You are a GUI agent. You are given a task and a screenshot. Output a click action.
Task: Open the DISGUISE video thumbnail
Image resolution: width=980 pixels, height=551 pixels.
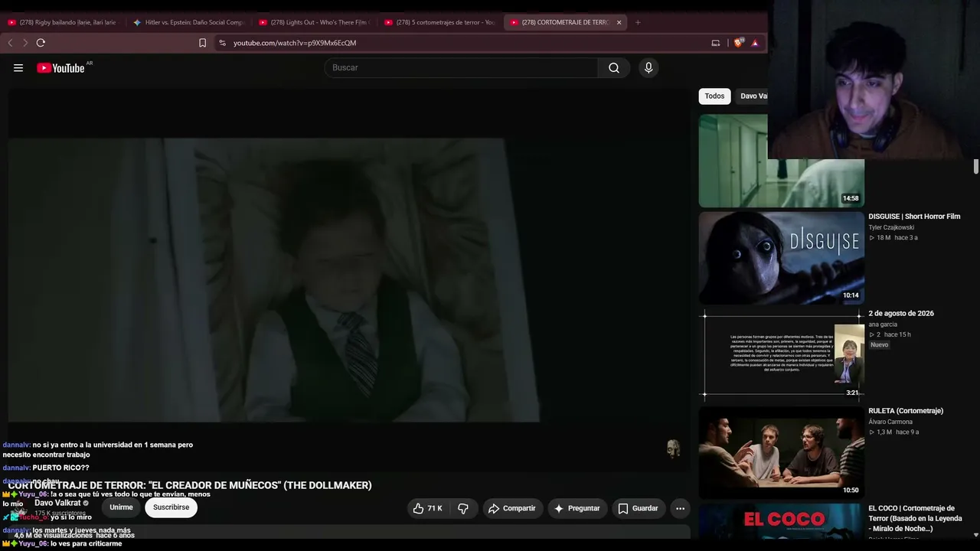(x=781, y=258)
